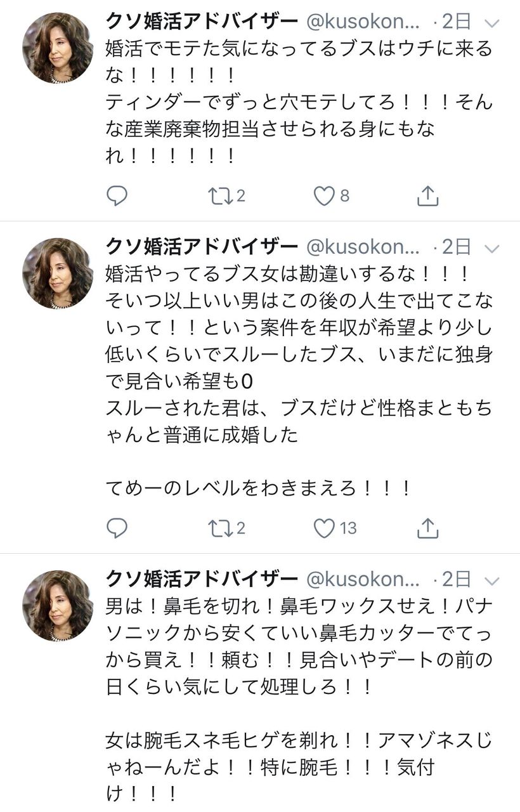Open profile avatar of the second tweet
This screenshot has width=520, height=812.
[x=58, y=273]
